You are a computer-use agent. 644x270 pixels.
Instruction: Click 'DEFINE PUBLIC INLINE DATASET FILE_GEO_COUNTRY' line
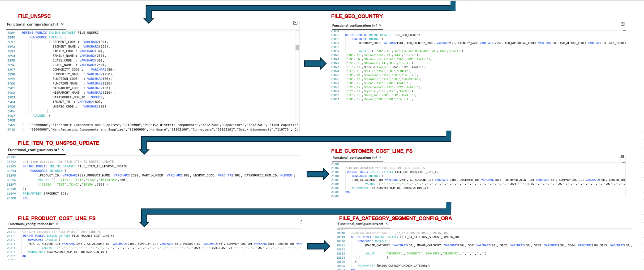tap(383, 35)
